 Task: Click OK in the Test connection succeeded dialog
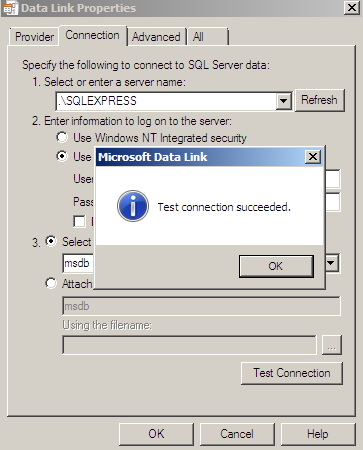[x=276, y=266]
